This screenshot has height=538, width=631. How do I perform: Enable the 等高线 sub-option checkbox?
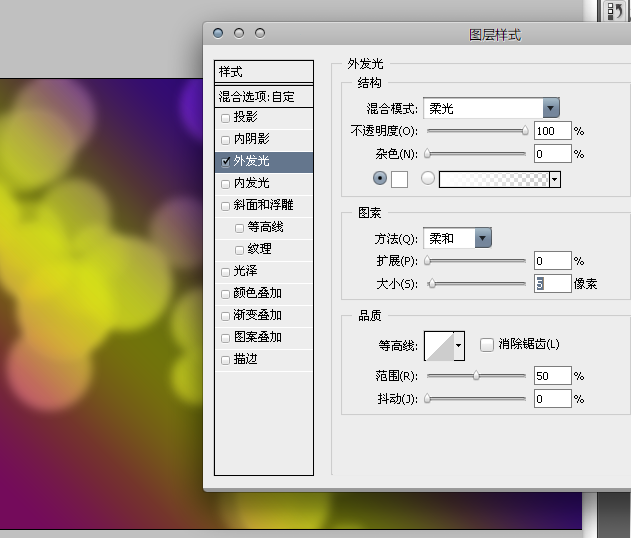pos(239,228)
